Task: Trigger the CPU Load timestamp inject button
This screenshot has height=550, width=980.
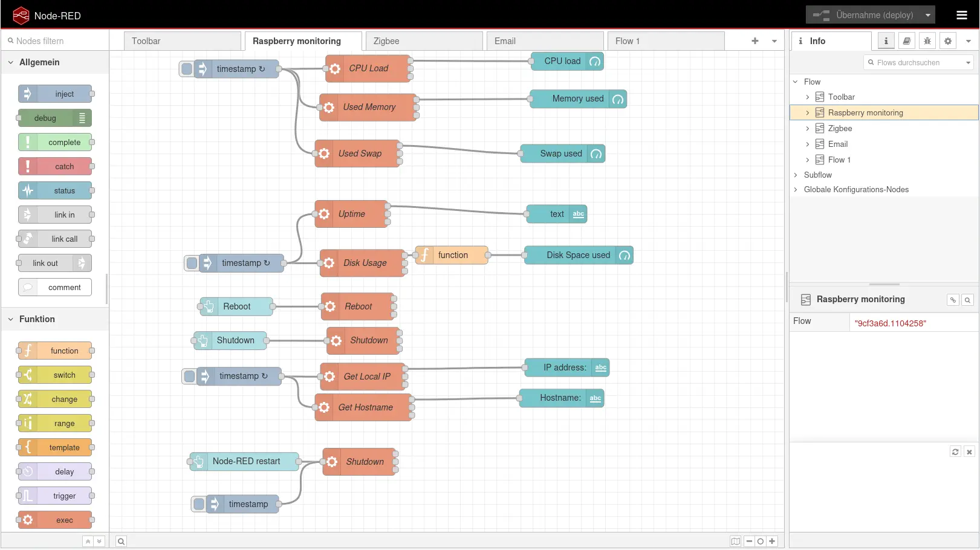Action: tap(187, 69)
